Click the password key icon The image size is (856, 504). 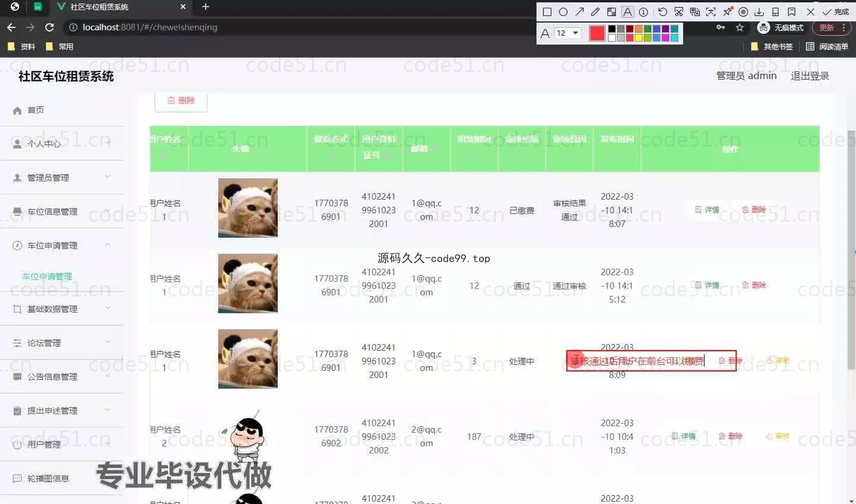720,27
